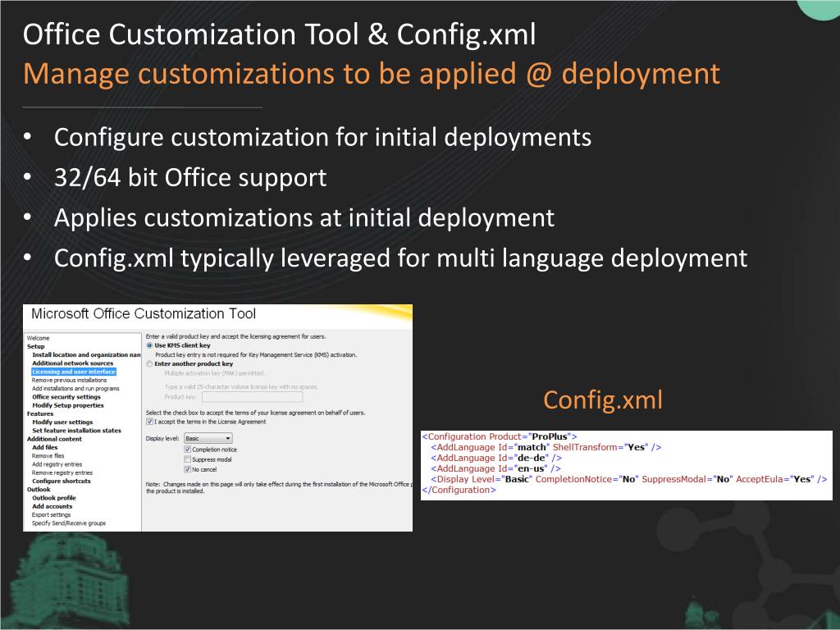The height and width of the screenshot is (630, 840).
Task: Click the AddLanguage Id="en-us" XML line
Action: coord(496,468)
